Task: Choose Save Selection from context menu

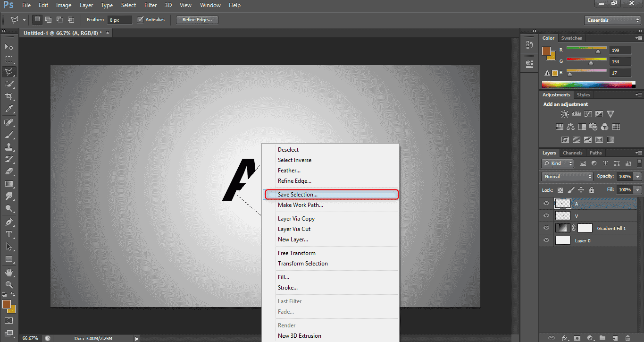Action: click(x=331, y=195)
